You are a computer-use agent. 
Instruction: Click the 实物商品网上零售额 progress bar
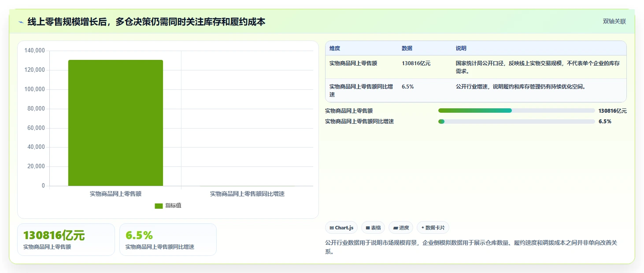[517, 111]
